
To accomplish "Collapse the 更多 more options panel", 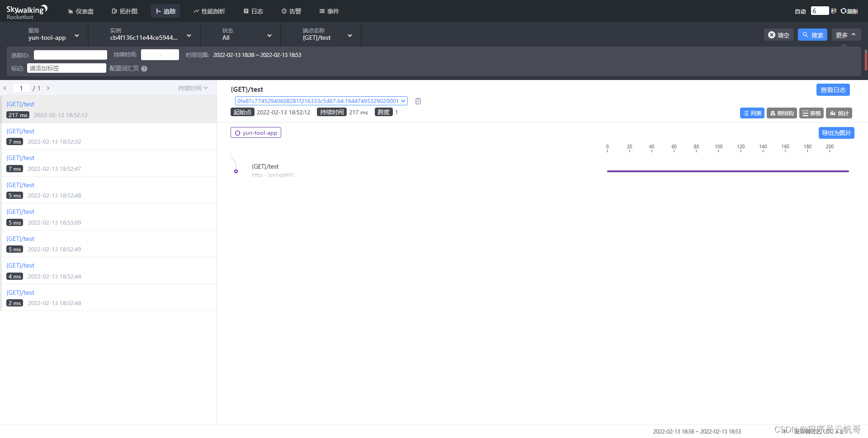I will tap(846, 35).
